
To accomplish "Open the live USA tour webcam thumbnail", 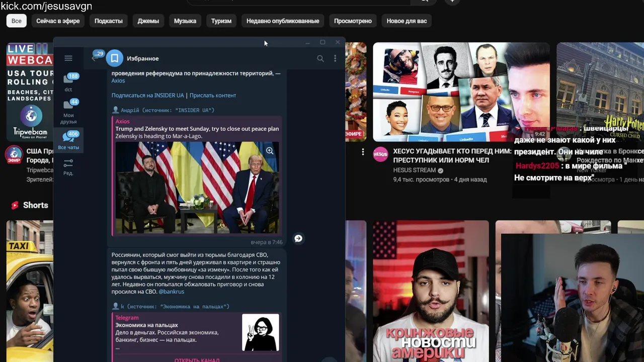I will click(30, 92).
